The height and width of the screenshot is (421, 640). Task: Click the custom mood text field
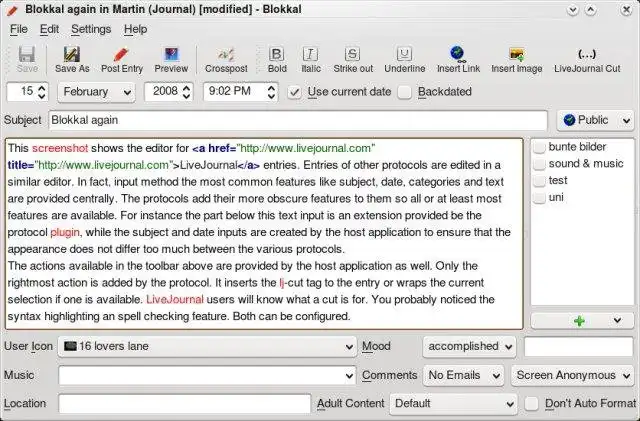point(578,347)
